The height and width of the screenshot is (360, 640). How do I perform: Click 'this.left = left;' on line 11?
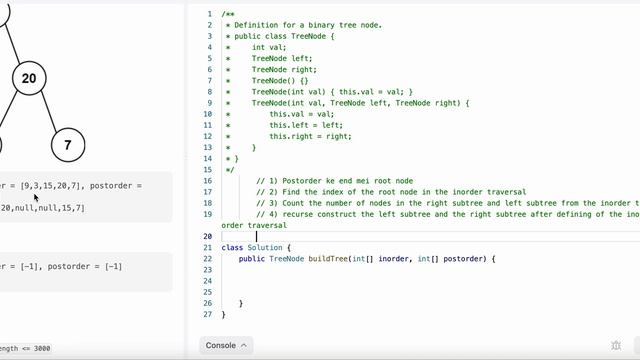pyautogui.click(x=306, y=125)
